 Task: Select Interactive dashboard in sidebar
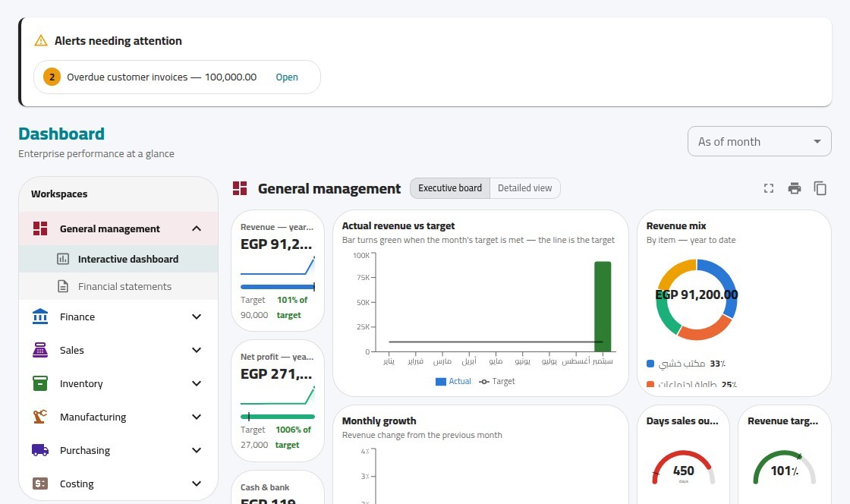coord(118,259)
